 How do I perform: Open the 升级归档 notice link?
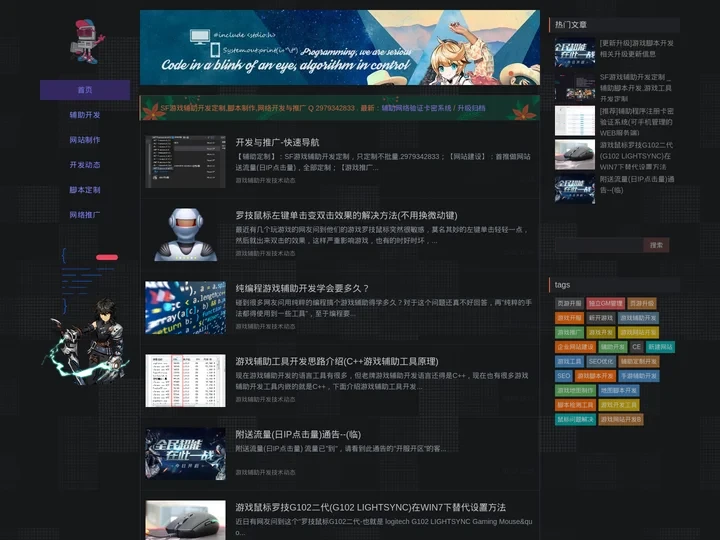[x=472, y=108]
